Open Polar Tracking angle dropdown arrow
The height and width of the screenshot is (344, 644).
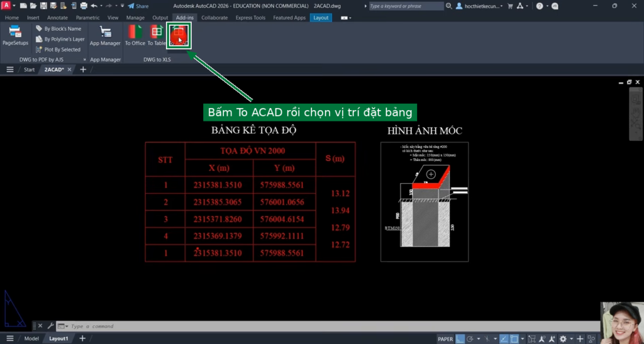point(479,339)
